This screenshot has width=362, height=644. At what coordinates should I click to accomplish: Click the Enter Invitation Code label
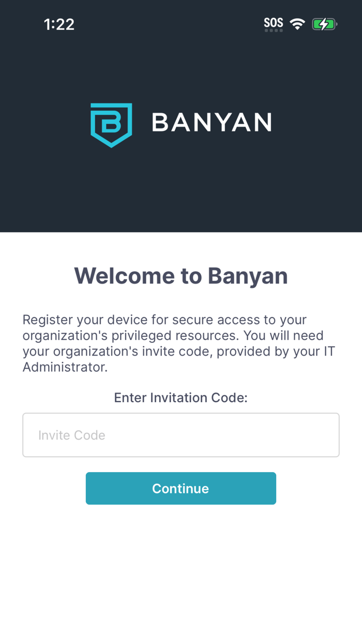tap(180, 398)
